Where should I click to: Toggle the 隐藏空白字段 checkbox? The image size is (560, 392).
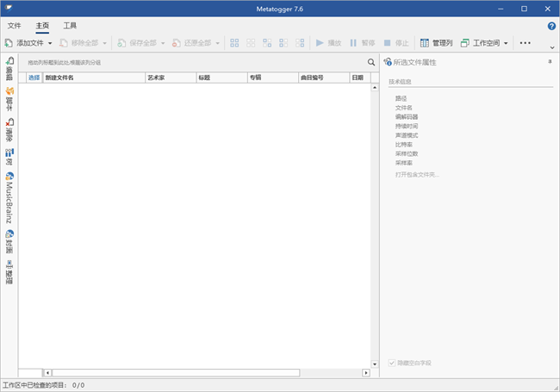(x=393, y=363)
